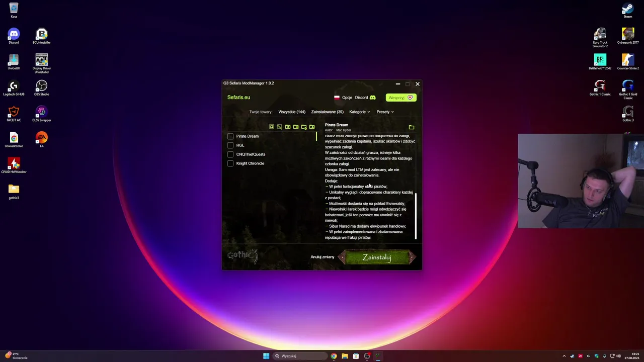Expand the Presety dropdown

(x=385, y=112)
